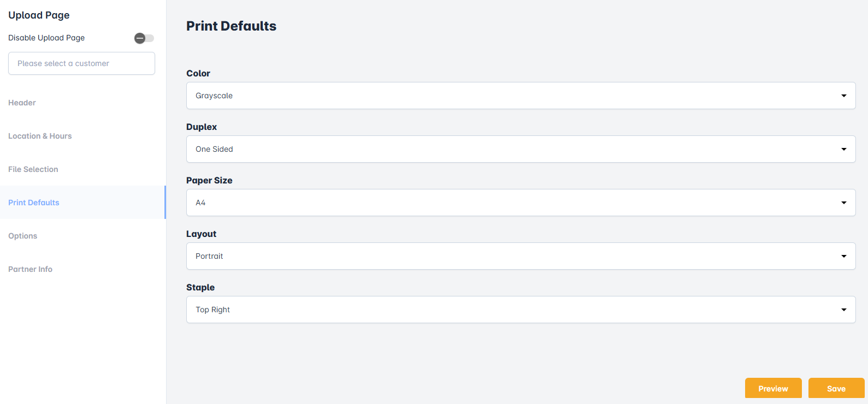Open the Layout dropdown showing Portrait
This screenshot has height=404, width=868.
point(513,256)
